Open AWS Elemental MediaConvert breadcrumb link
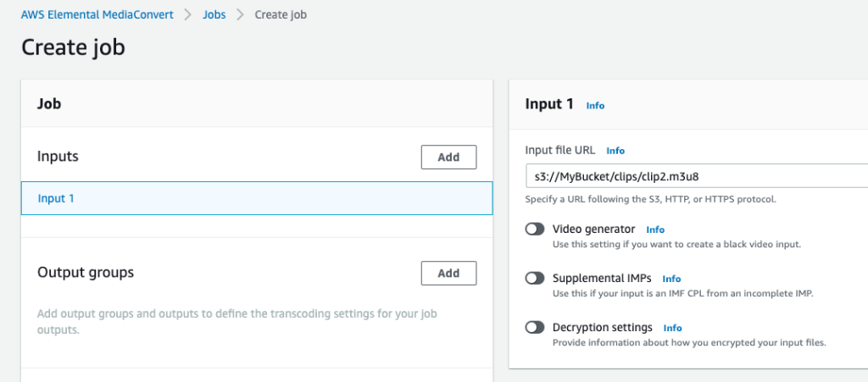868x382 pixels. (97, 15)
